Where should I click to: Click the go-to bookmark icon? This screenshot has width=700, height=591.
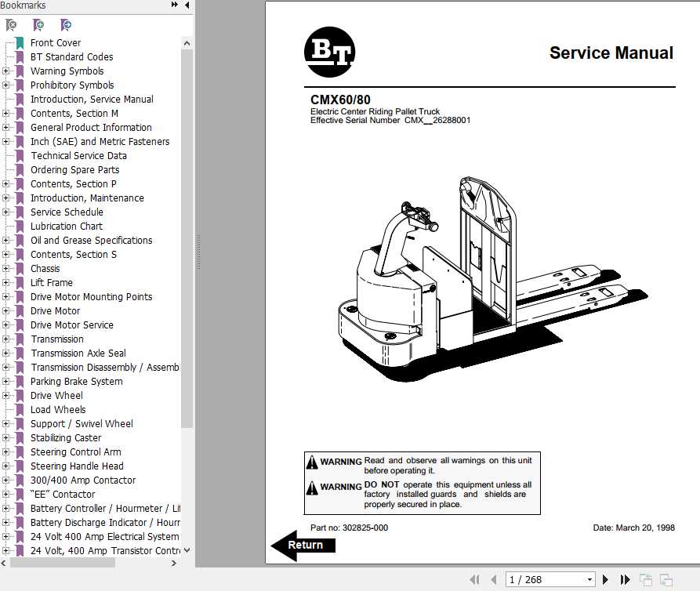click(x=66, y=25)
